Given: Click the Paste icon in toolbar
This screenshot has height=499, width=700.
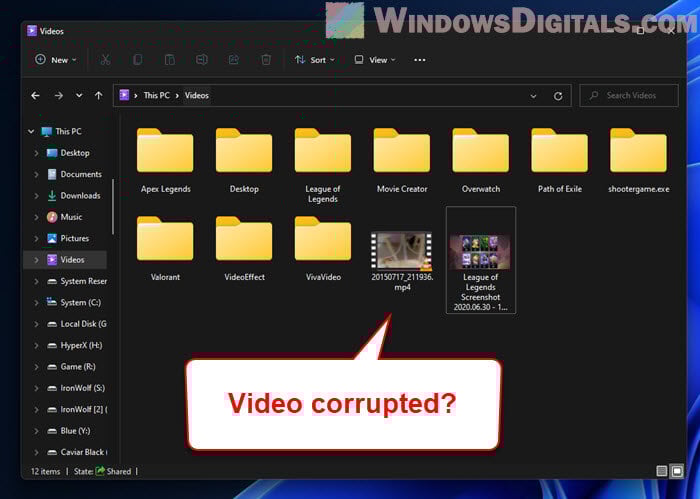Looking at the screenshot, I should point(170,60).
